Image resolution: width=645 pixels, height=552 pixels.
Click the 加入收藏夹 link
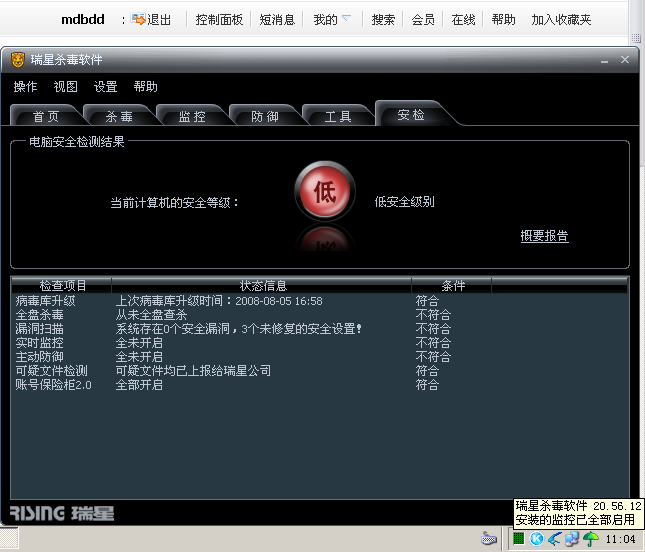click(561, 19)
